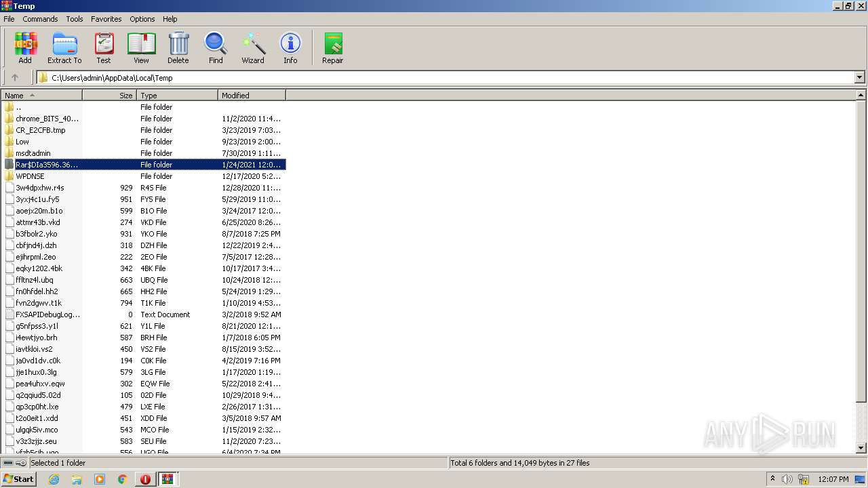The width and height of the screenshot is (868, 488).
Task: Select file aoejx20m.b1o
Action: [x=144, y=211]
